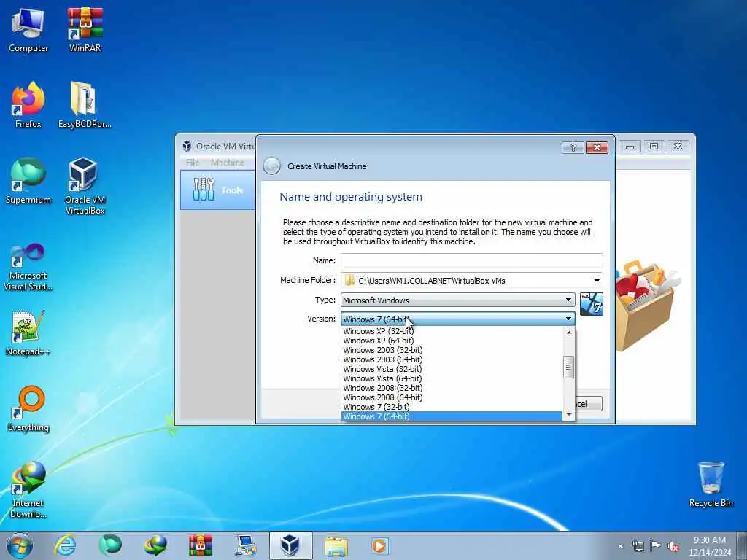This screenshot has height=560, width=747.
Task: Click the partially hidden Cancel button
Action: 589,404
